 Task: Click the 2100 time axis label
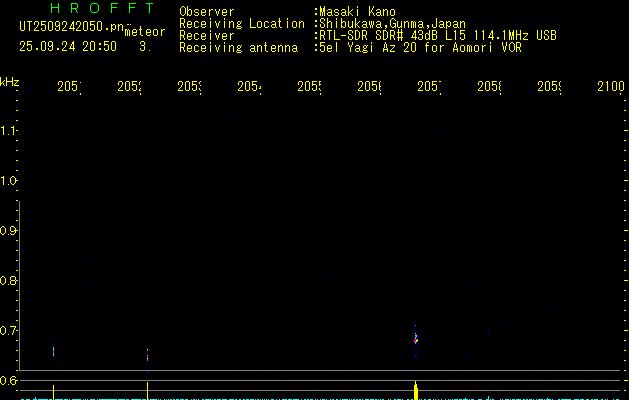click(611, 86)
